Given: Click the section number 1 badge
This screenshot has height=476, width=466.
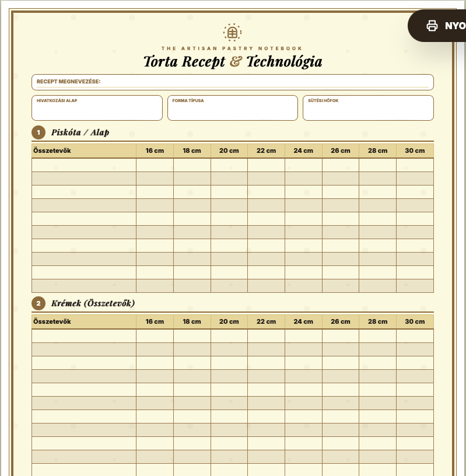Looking at the screenshot, I should pos(38,132).
